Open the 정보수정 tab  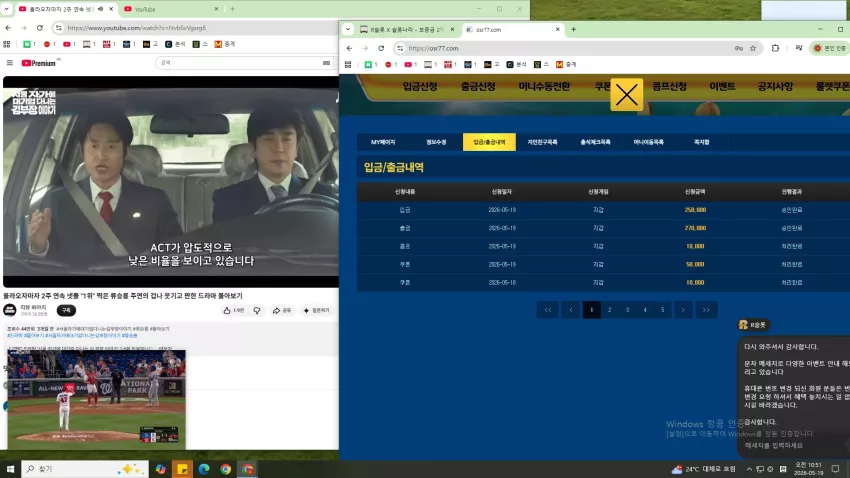click(436, 142)
